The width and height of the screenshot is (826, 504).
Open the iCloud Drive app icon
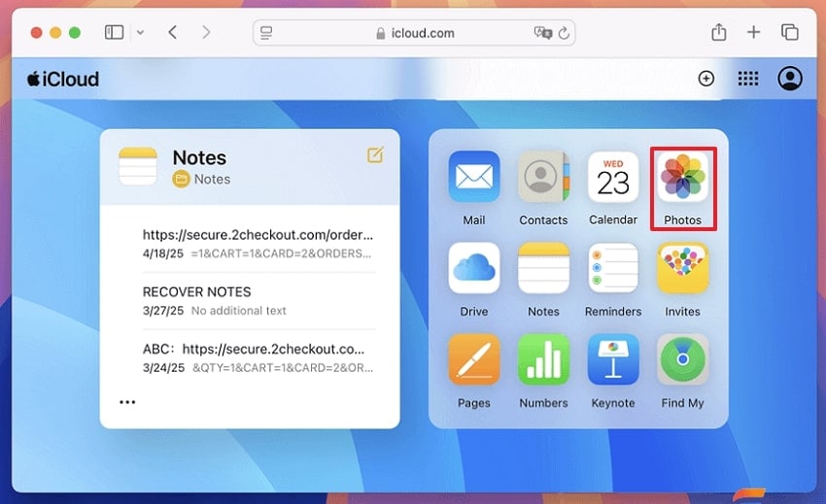click(x=473, y=268)
